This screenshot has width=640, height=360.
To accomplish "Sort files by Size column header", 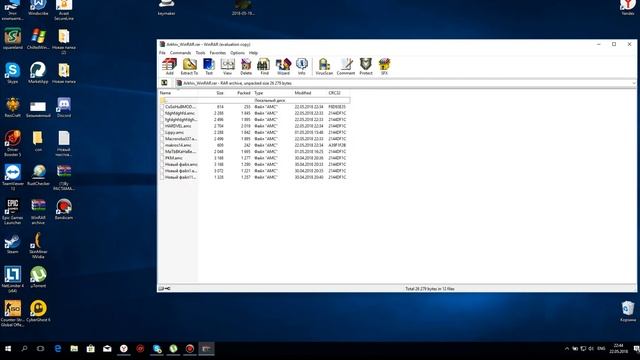I will (212, 93).
